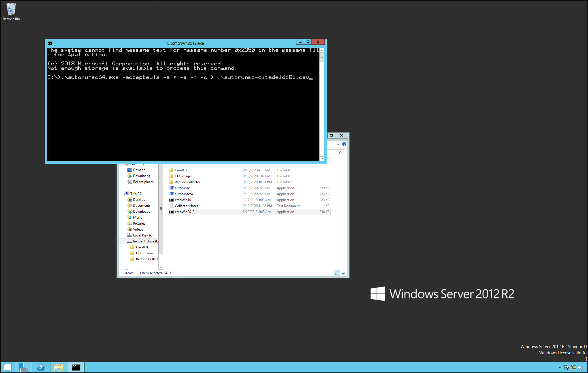This screenshot has height=373, width=588.
Task: Launch Server Manager from the taskbar
Action: [x=23, y=367]
